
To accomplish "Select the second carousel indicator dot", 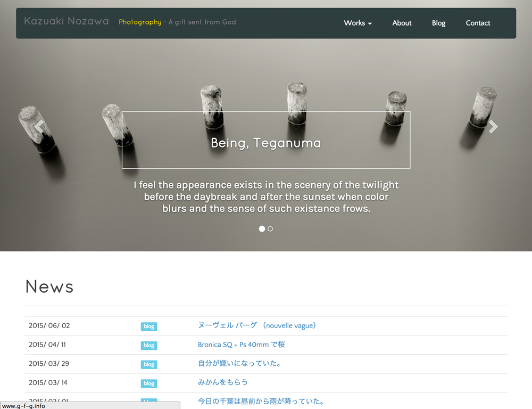I will (270, 228).
